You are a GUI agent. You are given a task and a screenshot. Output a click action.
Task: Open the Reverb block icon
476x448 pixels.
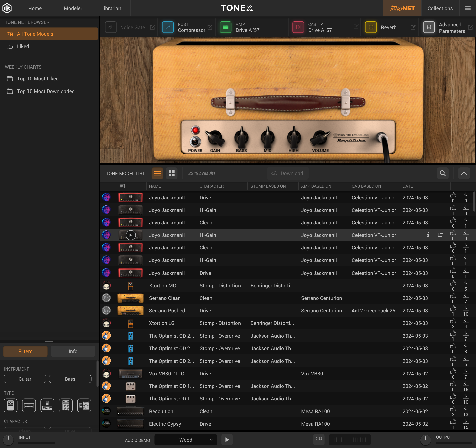[x=371, y=27]
